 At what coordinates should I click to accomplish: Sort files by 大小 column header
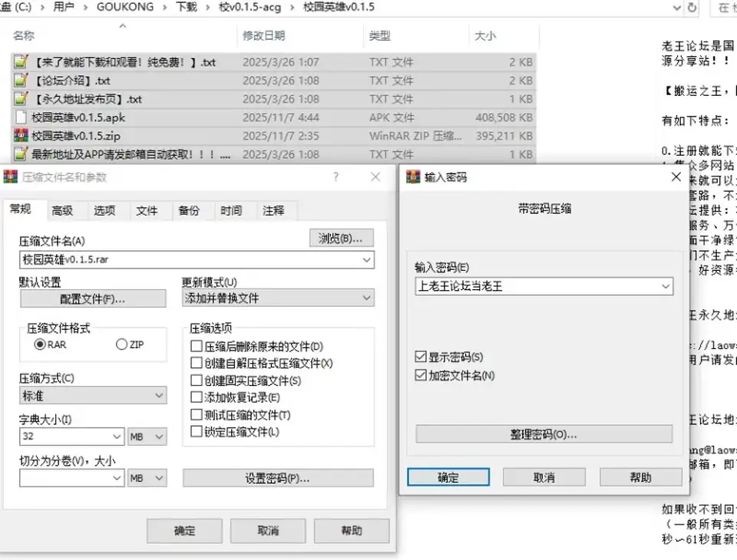[485, 36]
